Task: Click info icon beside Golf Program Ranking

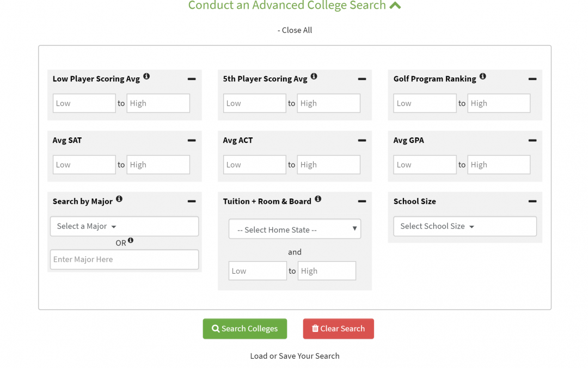Action: (482, 77)
